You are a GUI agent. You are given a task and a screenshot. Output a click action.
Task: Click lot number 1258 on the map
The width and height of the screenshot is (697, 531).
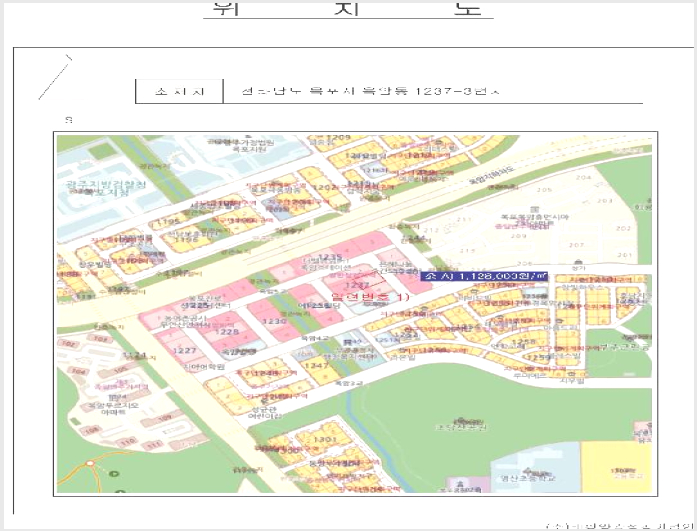pyautogui.click(x=526, y=342)
